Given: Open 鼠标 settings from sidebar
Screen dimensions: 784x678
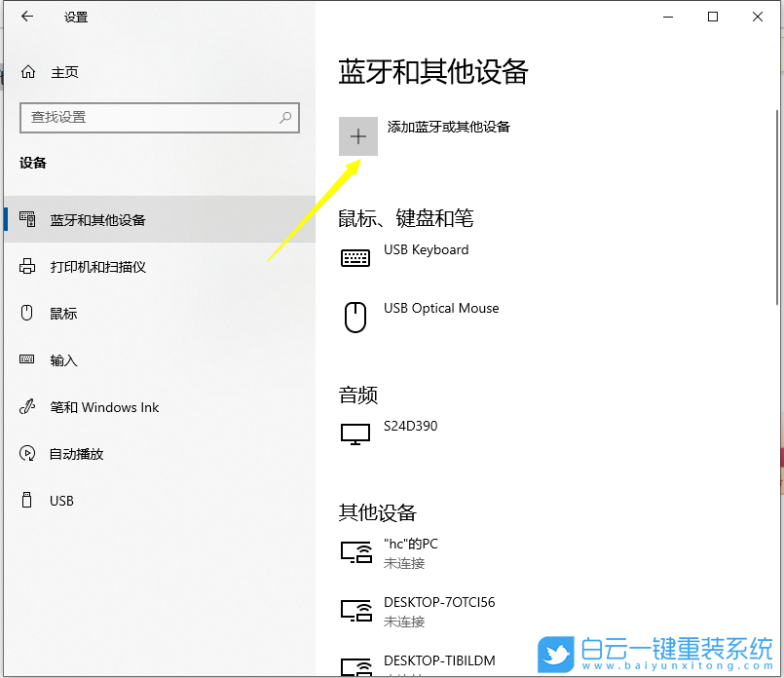Looking at the screenshot, I should pyautogui.click(x=63, y=313).
